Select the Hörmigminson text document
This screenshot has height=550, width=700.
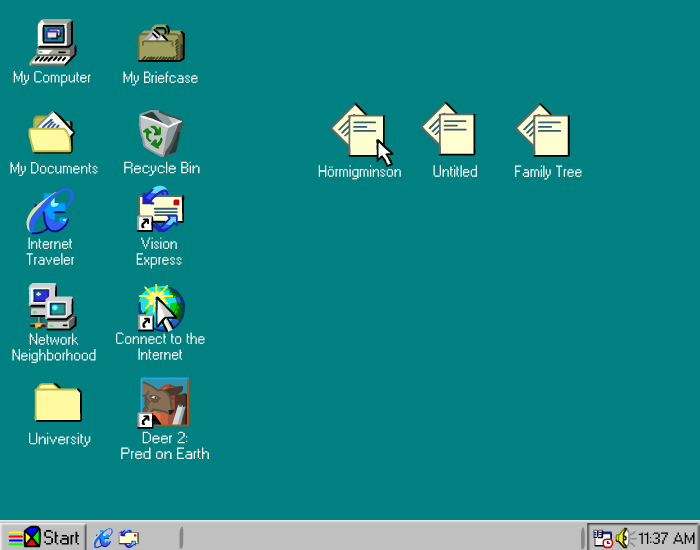click(358, 134)
